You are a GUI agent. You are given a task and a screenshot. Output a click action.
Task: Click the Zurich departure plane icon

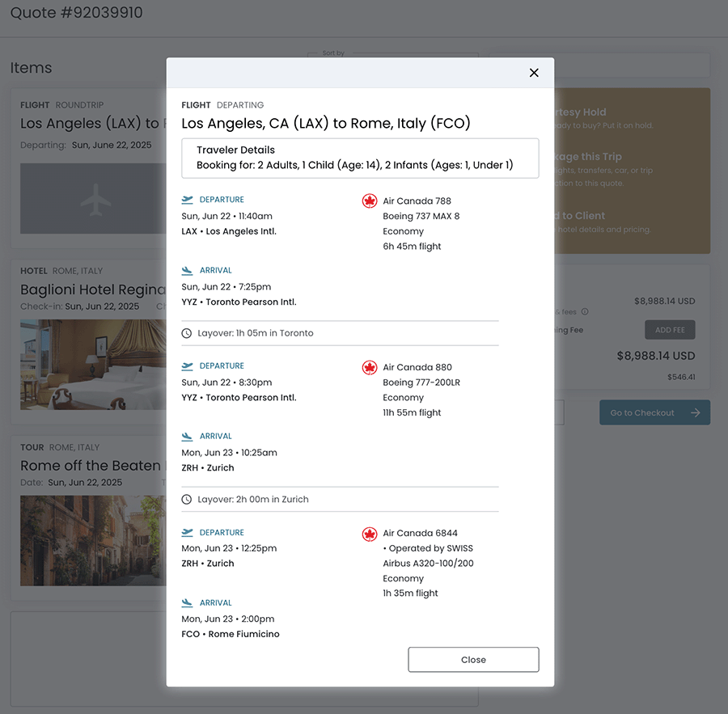point(188,533)
